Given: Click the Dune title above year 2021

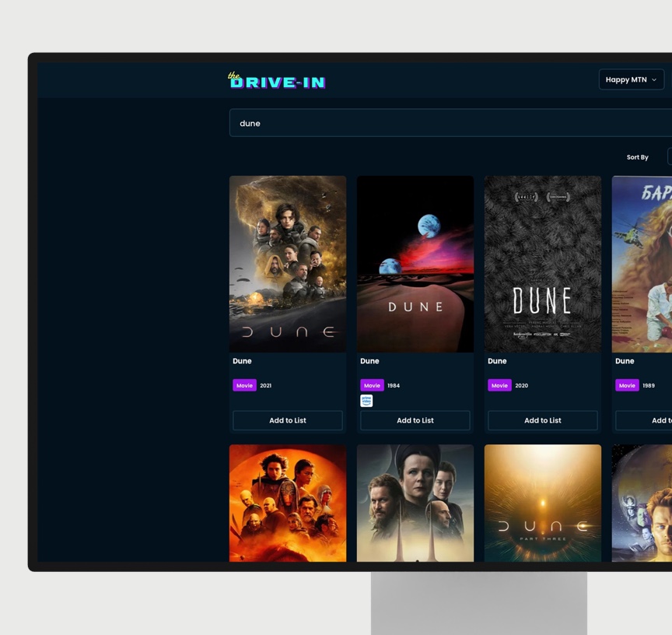Looking at the screenshot, I should click(x=242, y=361).
